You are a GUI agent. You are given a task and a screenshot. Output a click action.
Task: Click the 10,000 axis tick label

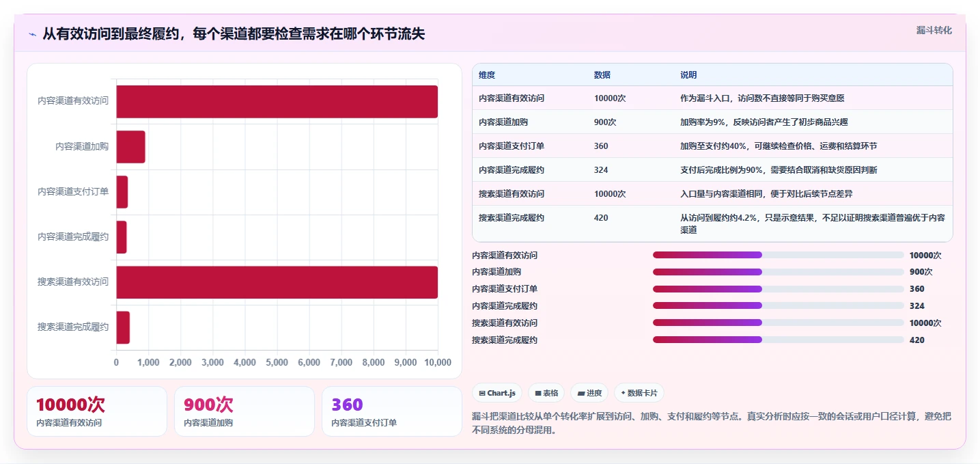pyautogui.click(x=438, y=362)
